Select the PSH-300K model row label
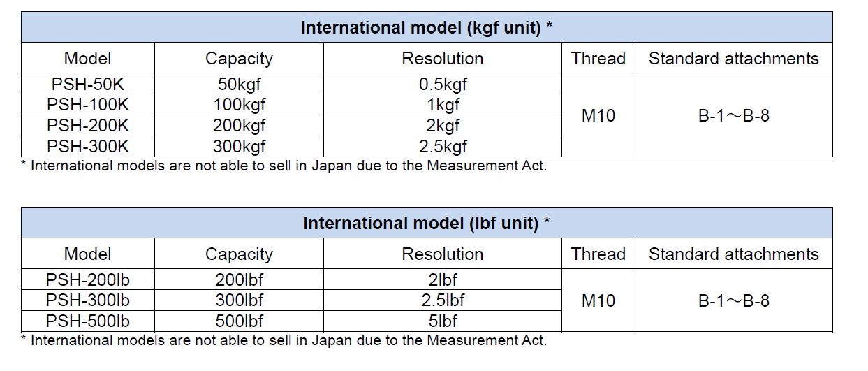 (x=88, y=146)
